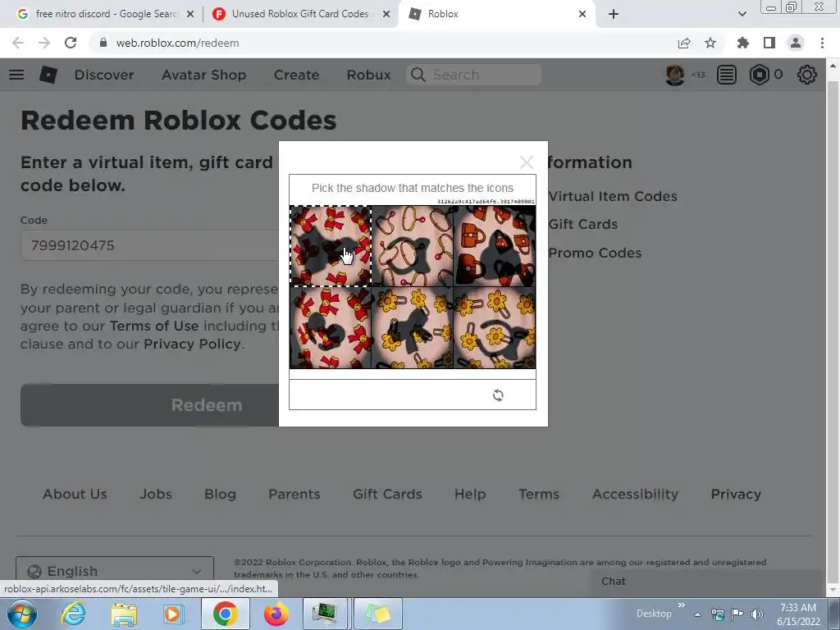Open the Avatar Shop page

[203, 75]
